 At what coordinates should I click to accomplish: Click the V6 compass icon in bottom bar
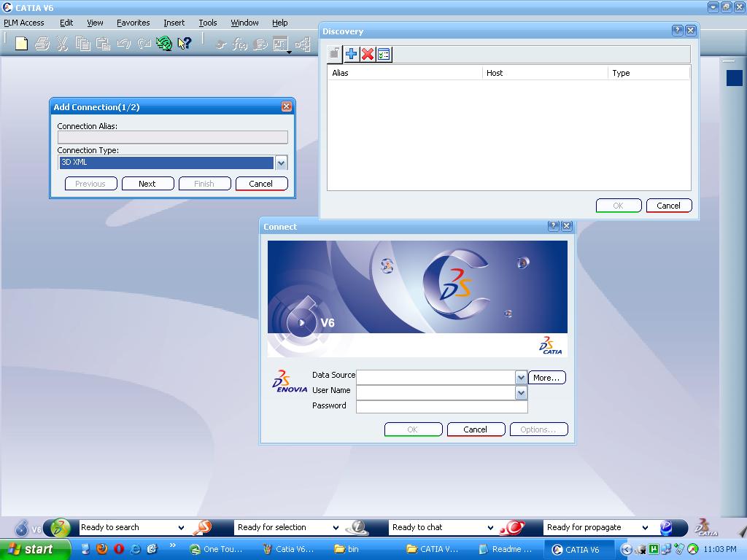tap(22, 528)
